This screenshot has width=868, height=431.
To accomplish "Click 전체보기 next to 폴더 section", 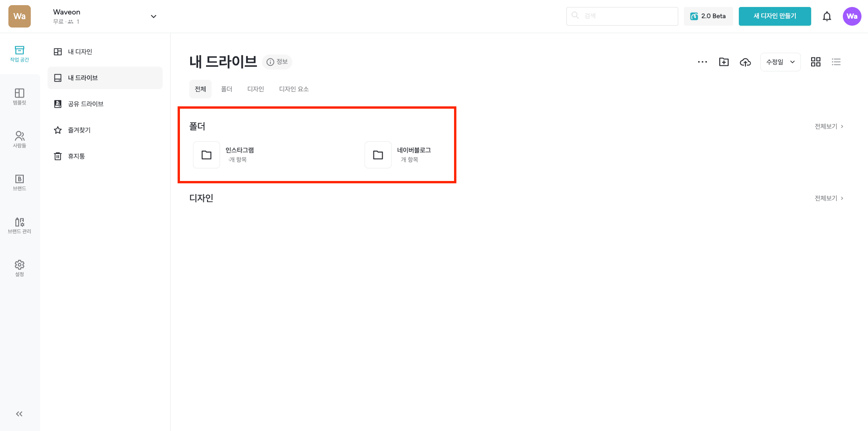I will pyautogui.click(x=827, y=126).
